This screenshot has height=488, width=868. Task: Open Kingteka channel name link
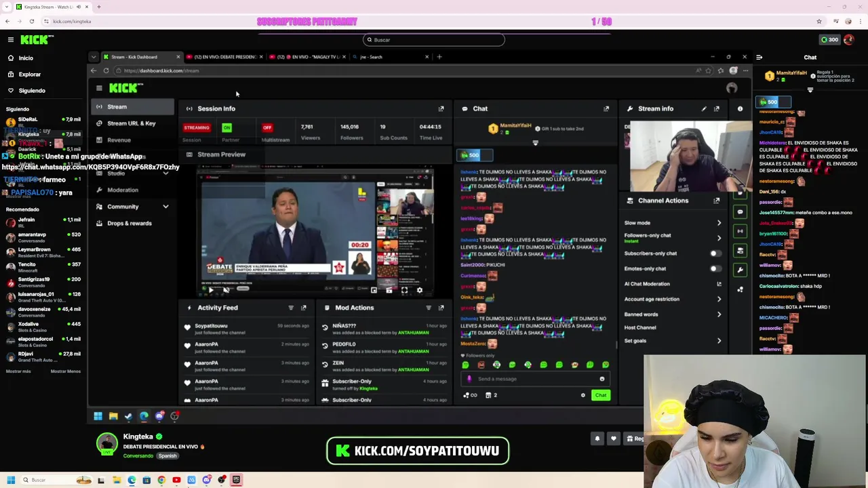click(x=138, y=437)
